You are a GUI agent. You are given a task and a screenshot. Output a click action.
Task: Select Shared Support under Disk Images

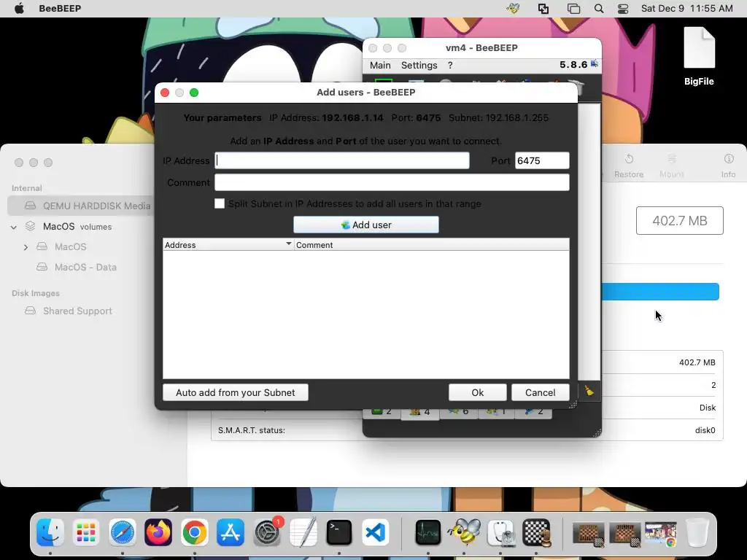click(77, 311)
